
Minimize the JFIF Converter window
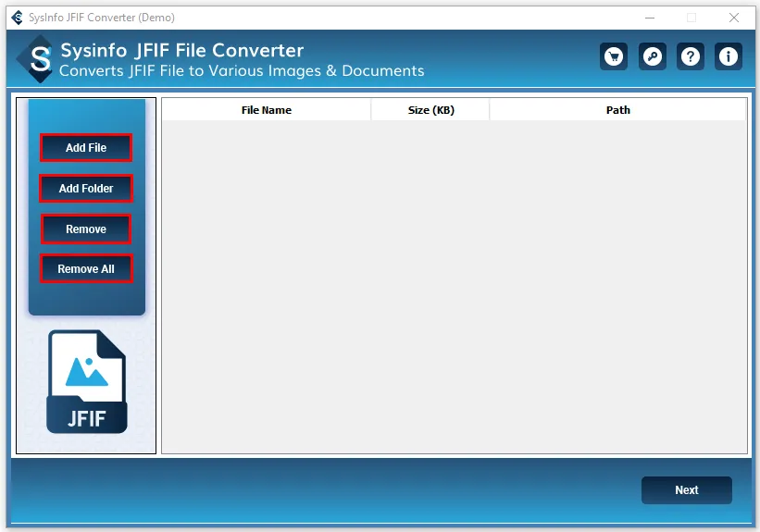[x=650, y=18]
